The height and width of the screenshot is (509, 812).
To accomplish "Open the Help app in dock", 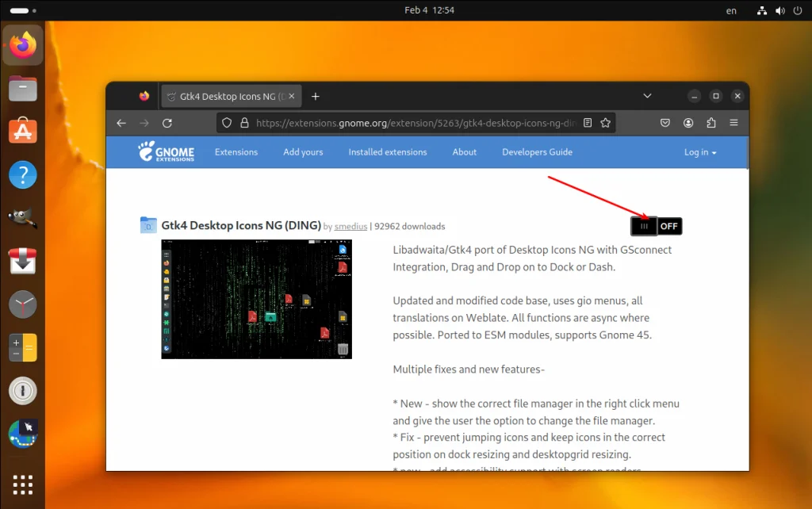I will pyautogui.click(x=23, y=175).
